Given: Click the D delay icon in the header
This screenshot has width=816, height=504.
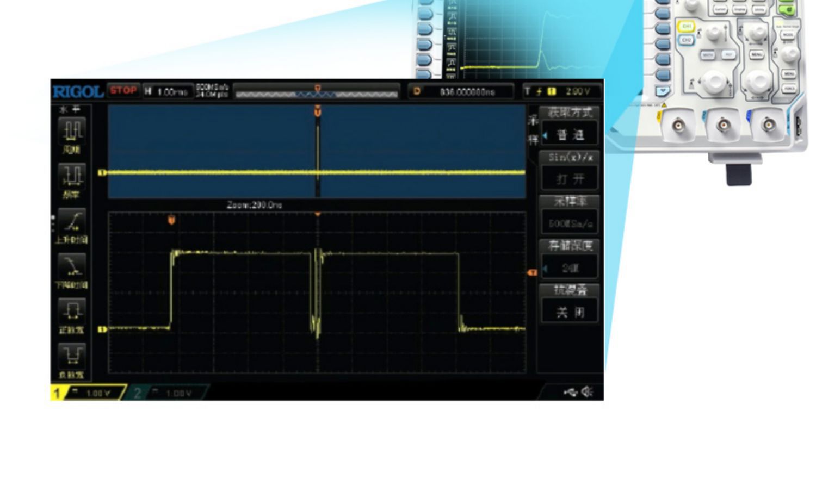Looking at the screenshot, I should click(417, 91).
